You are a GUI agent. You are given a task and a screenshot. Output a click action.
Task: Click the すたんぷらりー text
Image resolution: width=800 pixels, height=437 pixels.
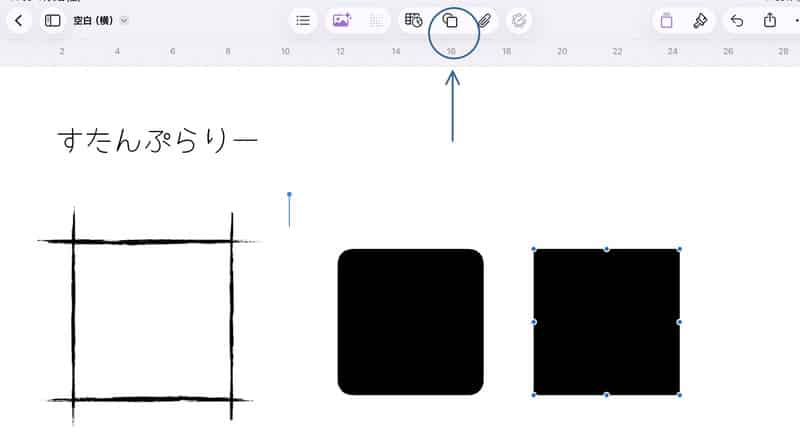(x=158, y=140)
